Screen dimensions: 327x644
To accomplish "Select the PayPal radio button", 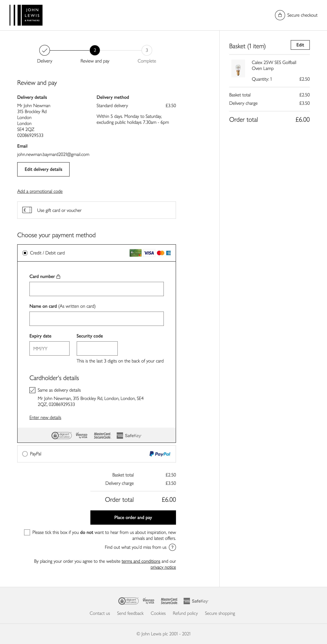I will tap(25, 454).
